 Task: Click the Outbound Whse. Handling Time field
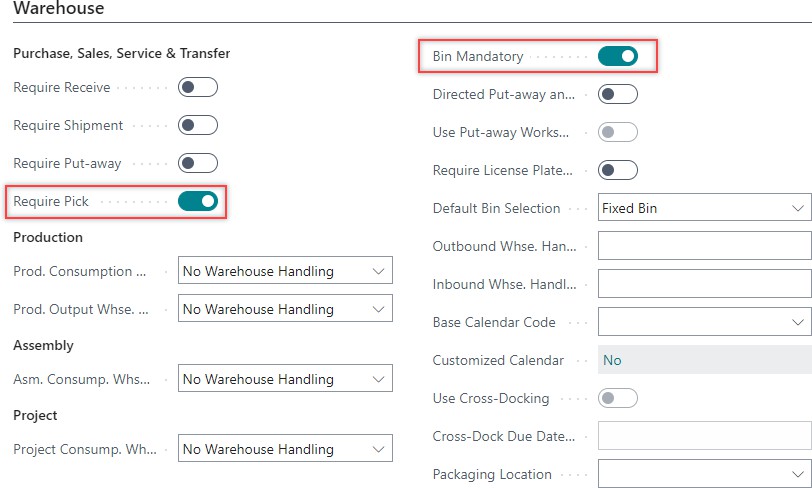click(704, 247)
